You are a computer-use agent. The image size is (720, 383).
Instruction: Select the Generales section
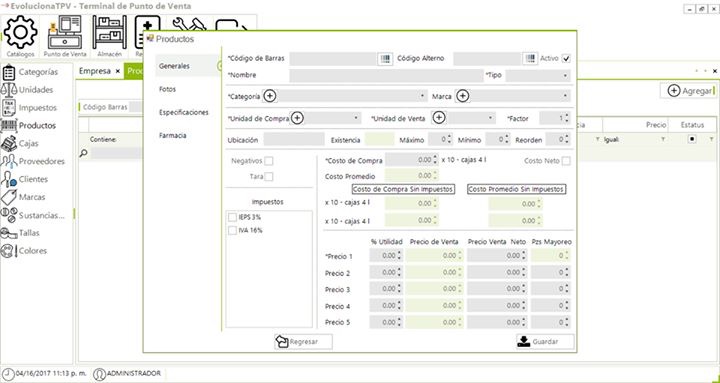174,66
